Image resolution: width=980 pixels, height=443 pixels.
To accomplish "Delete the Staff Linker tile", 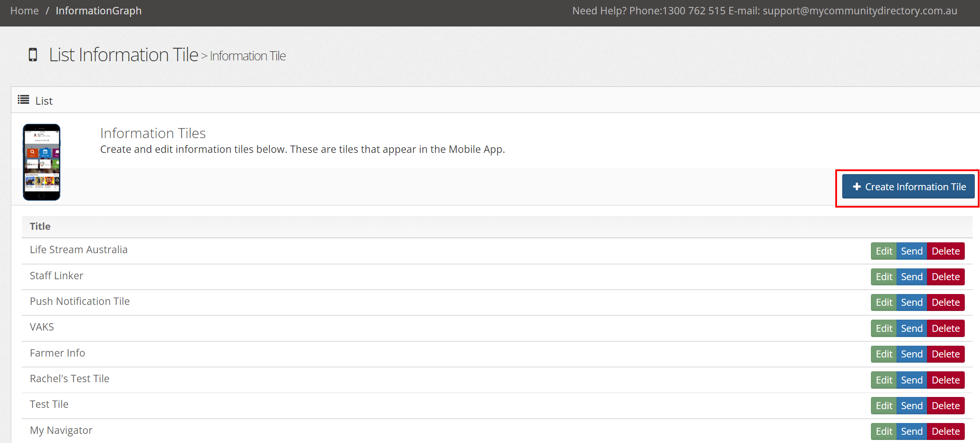I will (946, 277).
